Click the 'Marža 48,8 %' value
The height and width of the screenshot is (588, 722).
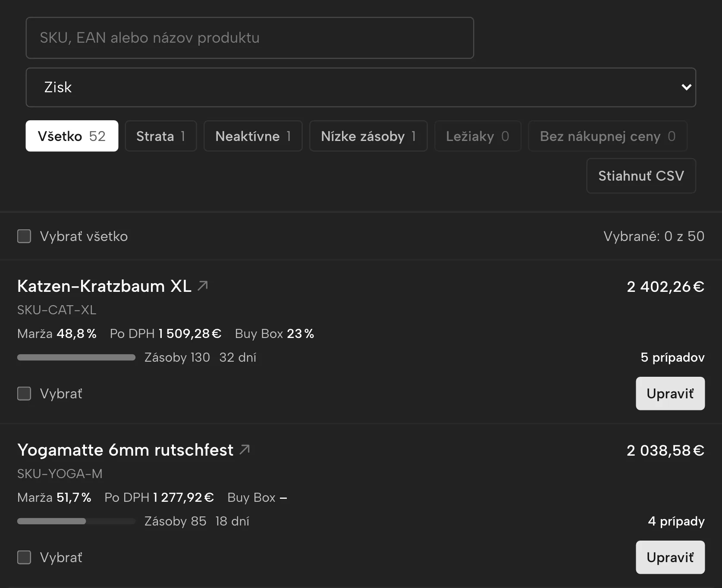(x=57, y=334)
